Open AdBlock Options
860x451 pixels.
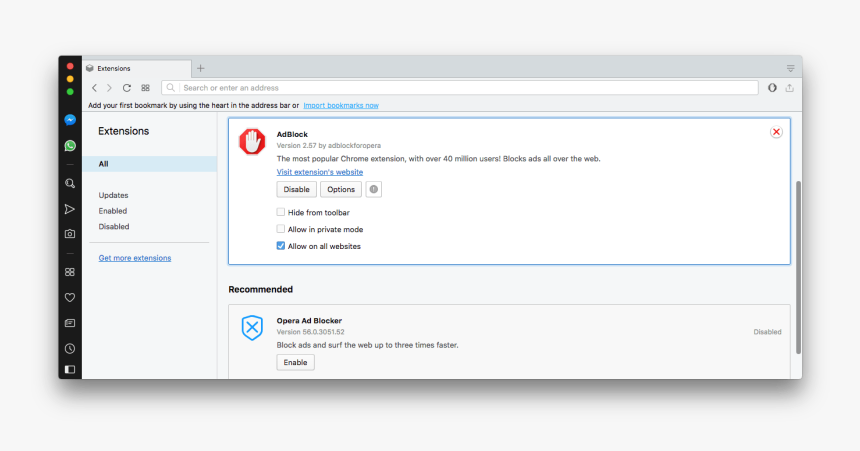pos(341,189)
